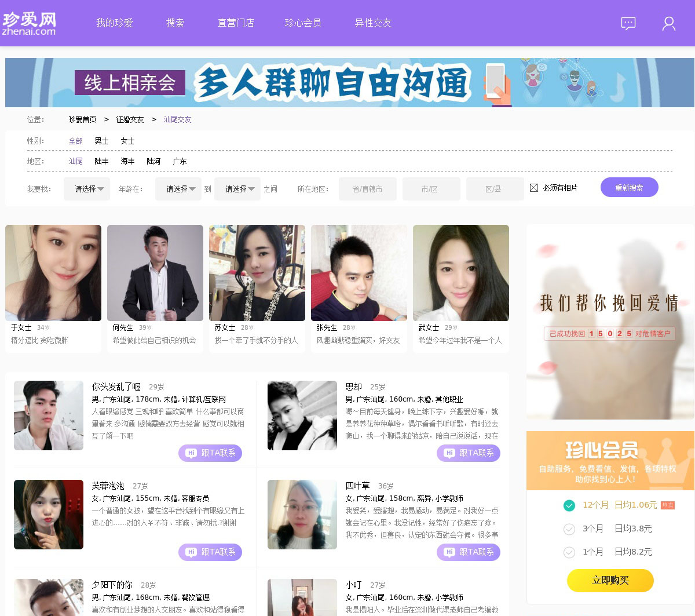
Task: Open 珍心会员 in the nav bar
Action: click(x=303, y=23)
